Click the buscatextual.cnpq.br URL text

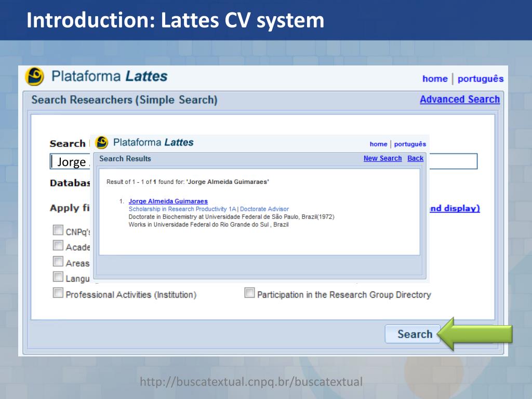[x=251, y=382]
